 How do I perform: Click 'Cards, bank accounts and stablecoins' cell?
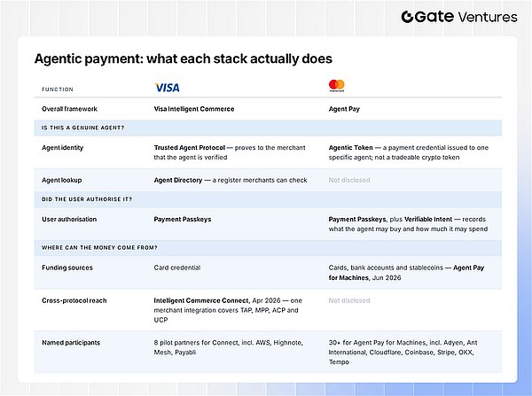click(x=406, y=273)
